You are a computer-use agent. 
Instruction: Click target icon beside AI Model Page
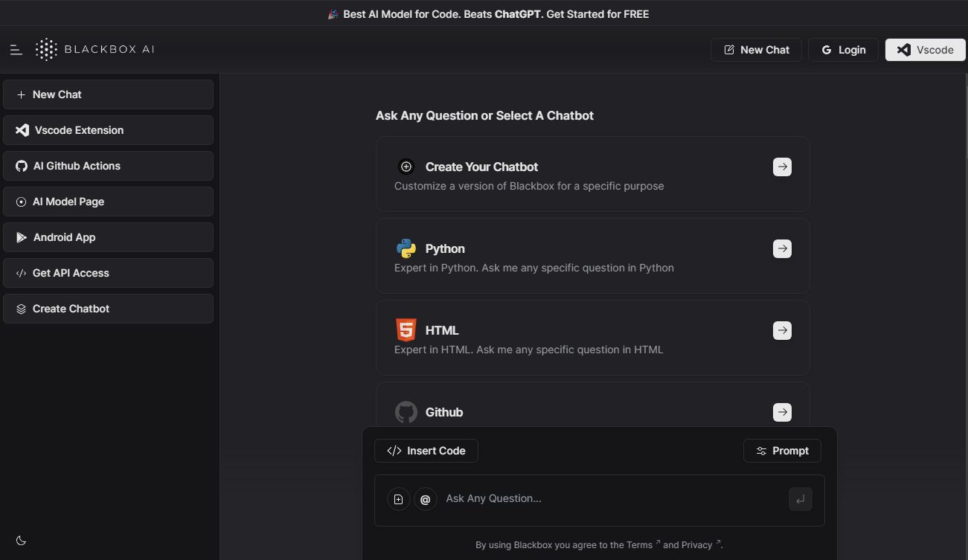point(21,202)
